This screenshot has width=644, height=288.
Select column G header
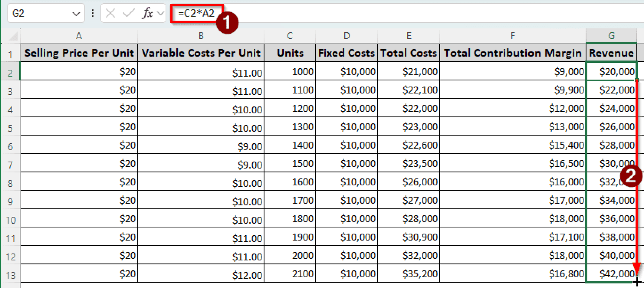pyautogui.click(x=611, y=36)
